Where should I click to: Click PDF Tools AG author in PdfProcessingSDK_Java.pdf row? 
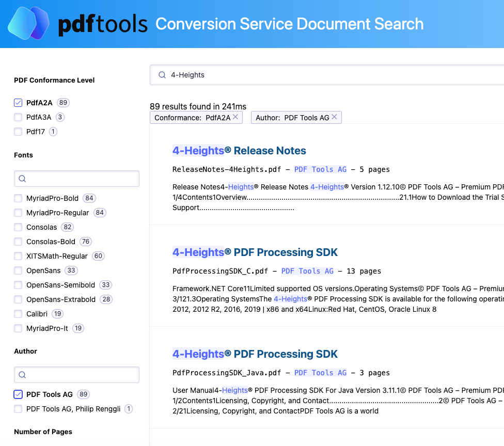[321, 373]
